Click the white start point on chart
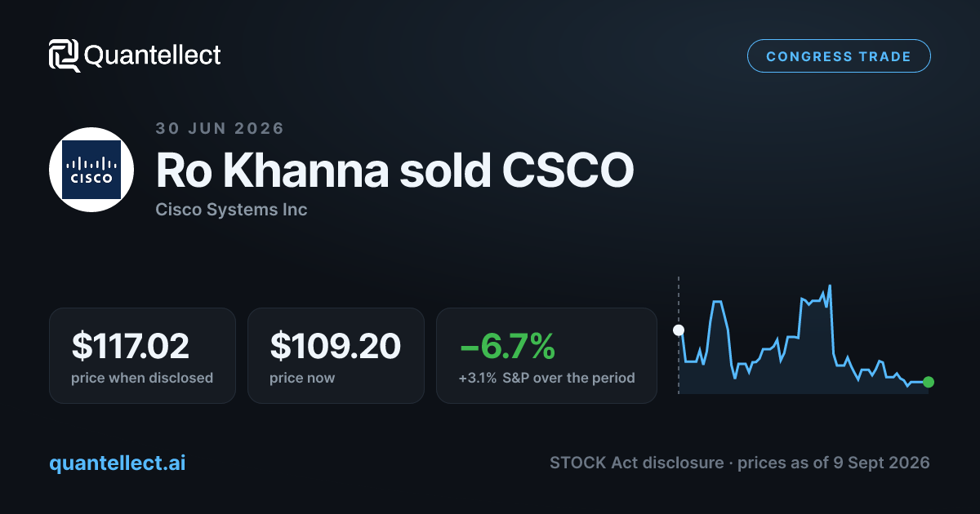980x514 pixels. coord(678,330)
